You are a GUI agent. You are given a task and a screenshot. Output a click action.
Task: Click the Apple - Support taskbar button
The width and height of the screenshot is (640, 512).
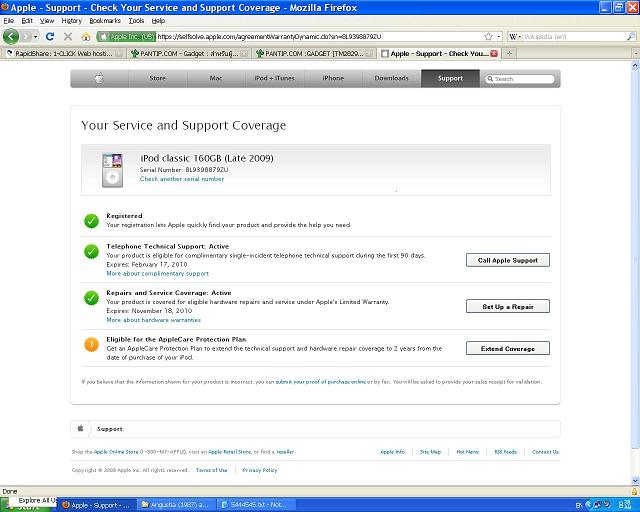coord(96,505)
